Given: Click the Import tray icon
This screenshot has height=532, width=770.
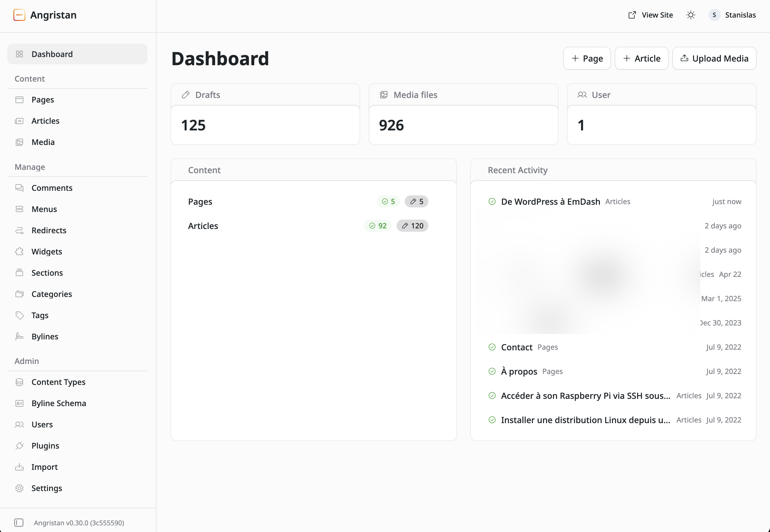Looking at the screenshot, I should pyautogui.click(x=19, y=467).
